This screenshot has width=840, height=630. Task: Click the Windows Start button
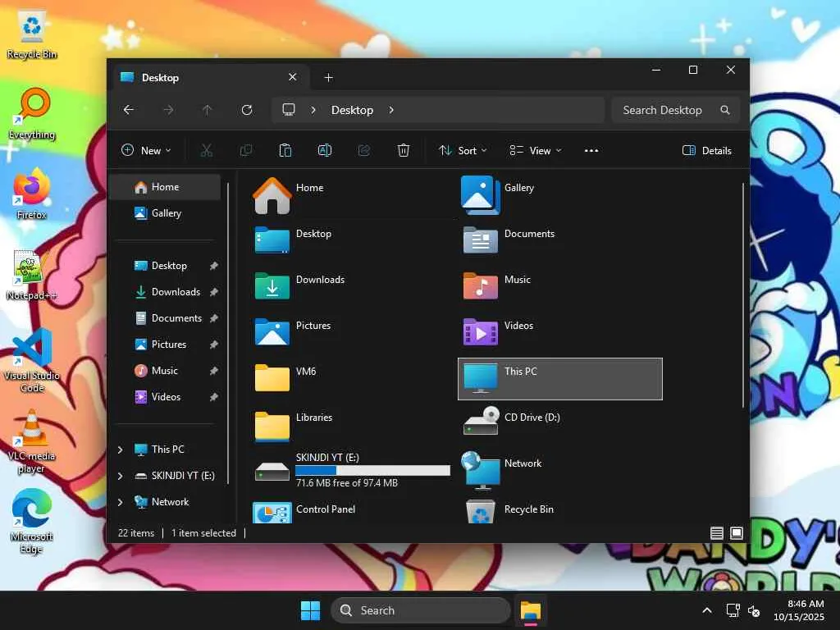click(x=311, y=610)
